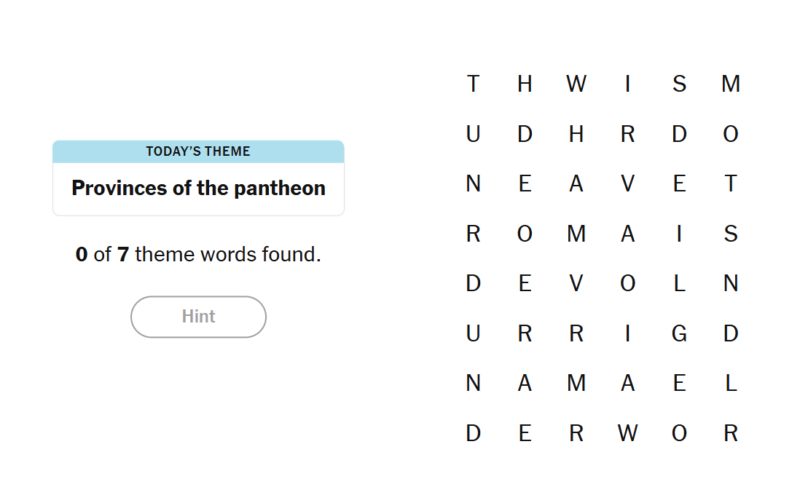Select letter W in the top row
This screenshot has height=503, width=800.
[x=576, y=85]
